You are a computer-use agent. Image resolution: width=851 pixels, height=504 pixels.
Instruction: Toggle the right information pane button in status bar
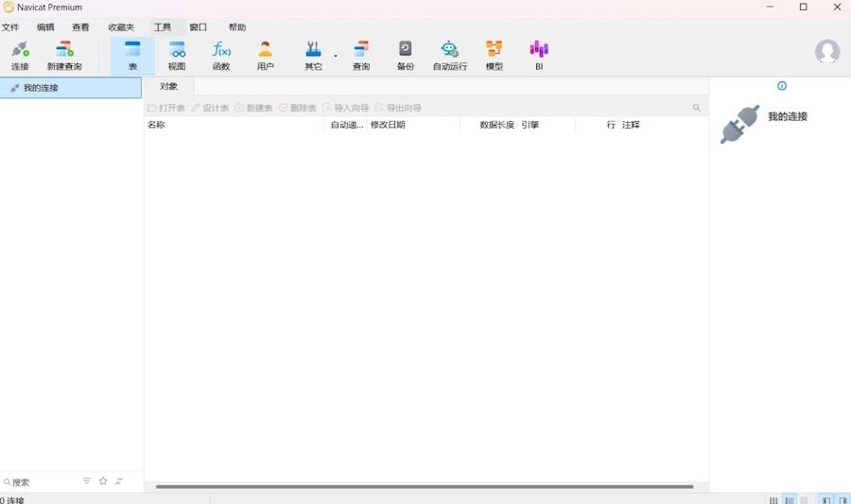click(842, 500)
